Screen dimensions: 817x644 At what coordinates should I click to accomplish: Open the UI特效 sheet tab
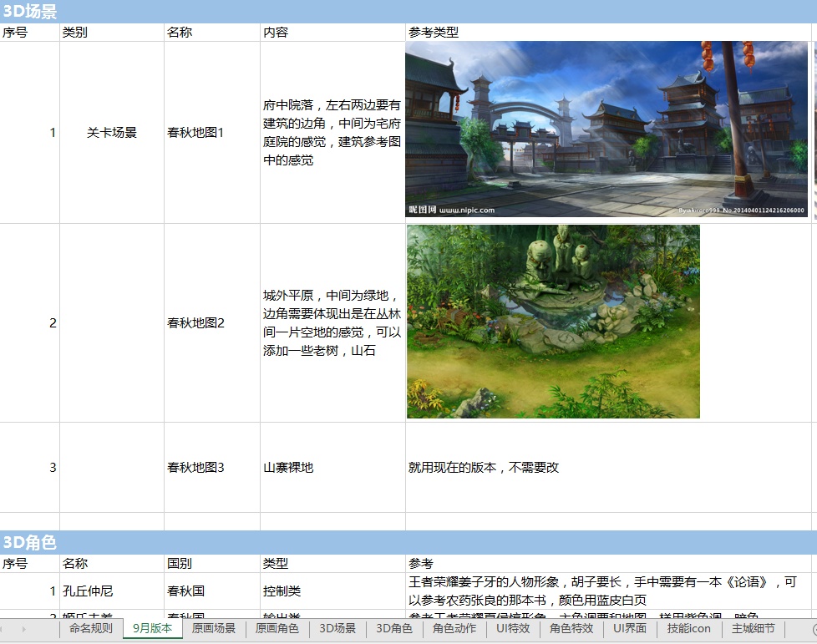click(513, 628)
